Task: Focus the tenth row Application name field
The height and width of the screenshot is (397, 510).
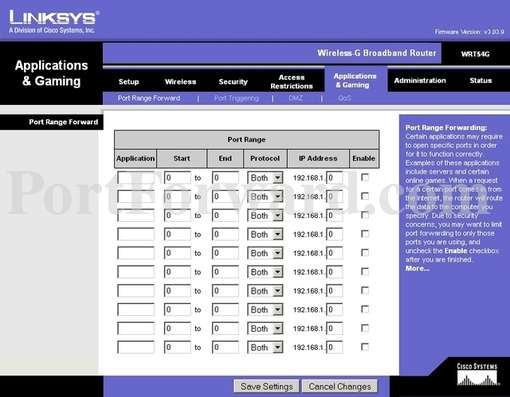Action: 136,347
